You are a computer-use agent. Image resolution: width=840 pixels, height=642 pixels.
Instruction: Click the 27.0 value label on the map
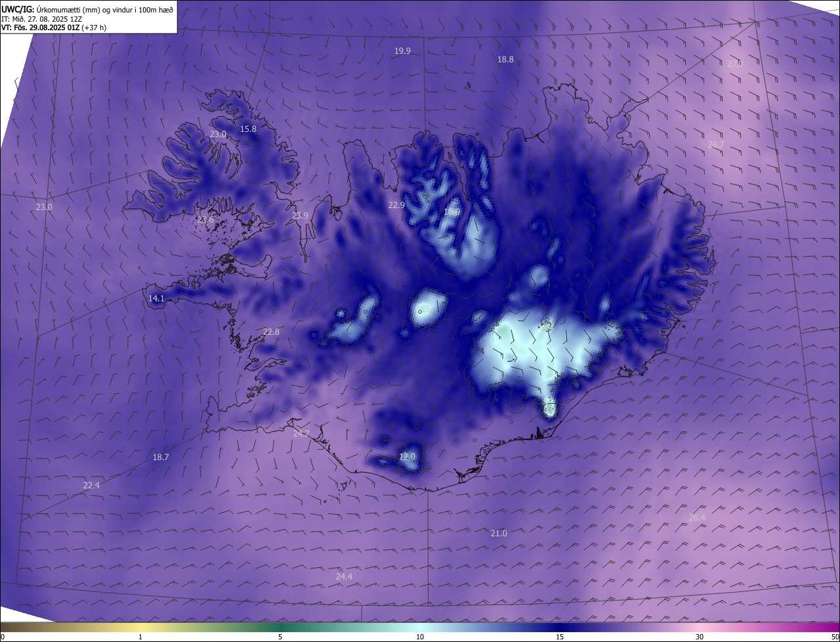pos(735,64)
